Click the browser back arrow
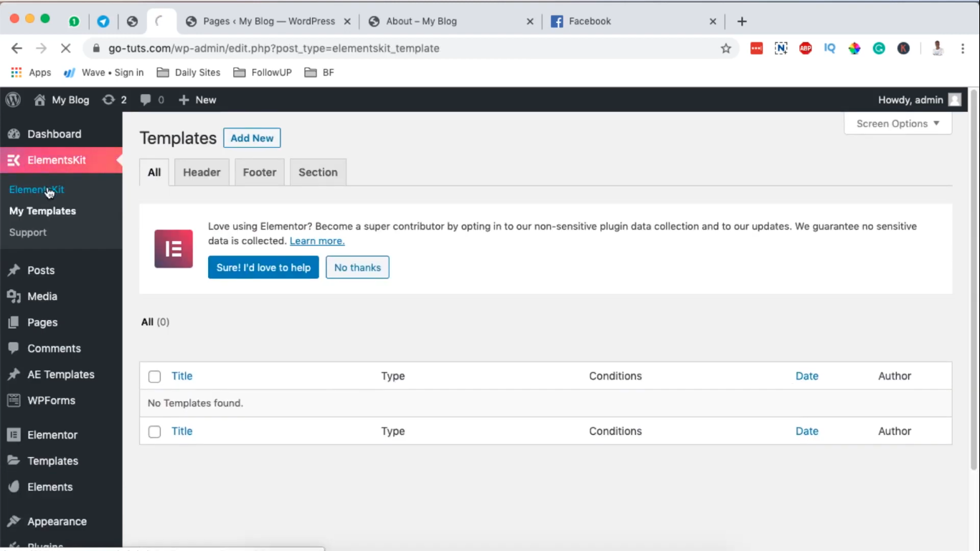Screen dimensions: 980x551 coord(17,48)
